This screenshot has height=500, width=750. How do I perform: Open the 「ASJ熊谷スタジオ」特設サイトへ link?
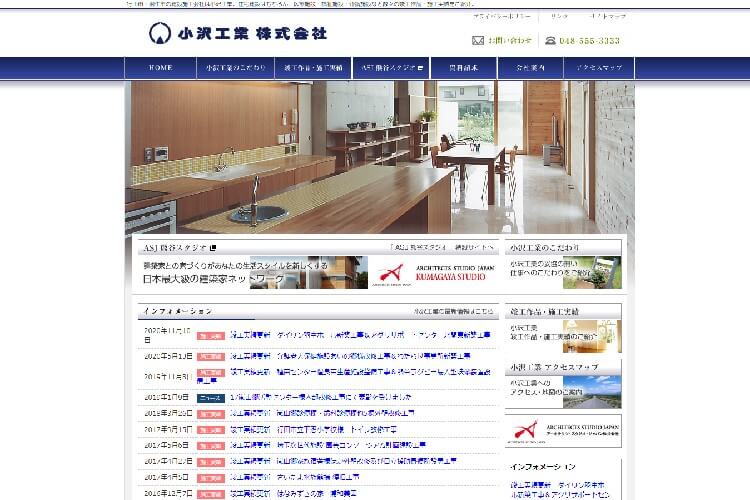pyautogui.click(x=441, y=247)
